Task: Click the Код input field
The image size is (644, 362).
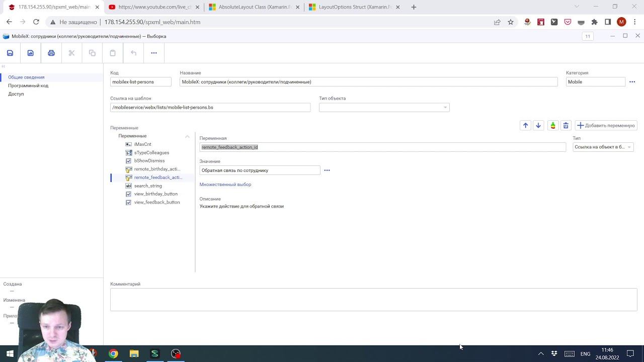Action: (x=141, y=82)
